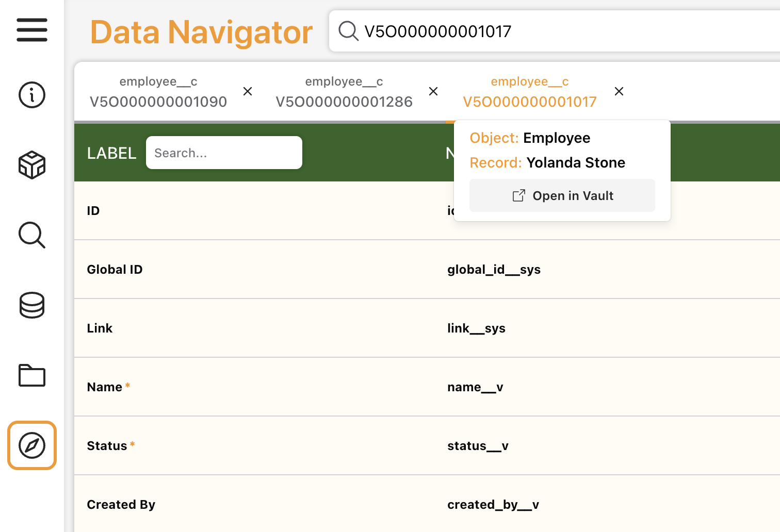This screenshot has width=780, height=532.
Task: Focus the top record ID search box
Action: [567, 31]
